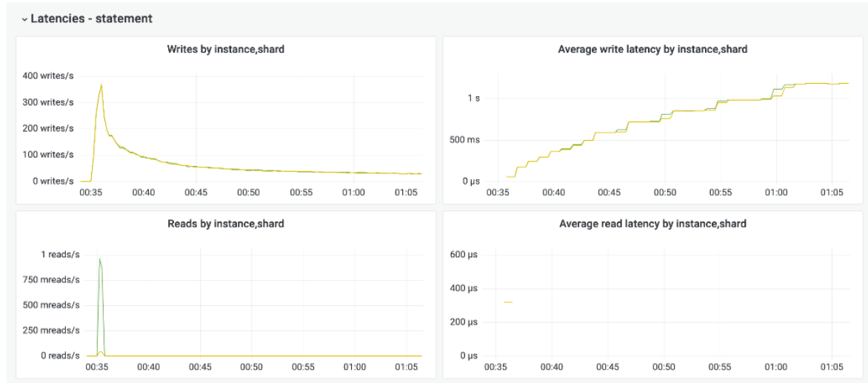The image size is (868, 383).
Task: Click the '00:50' time label in the read latency graph
Action: point(664,367)
